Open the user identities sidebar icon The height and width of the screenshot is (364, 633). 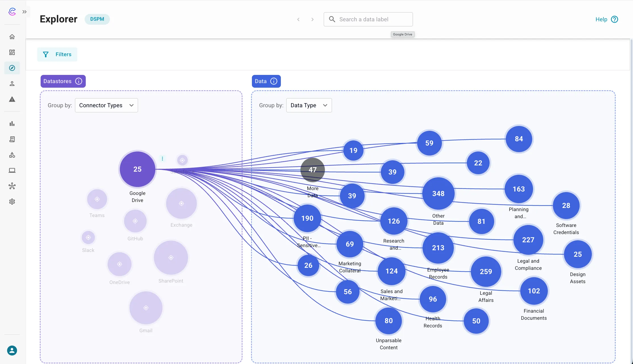tap(12, 83)
